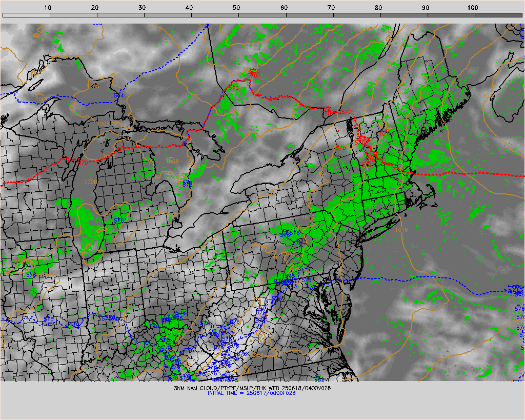The height and width of the screenshot is (420, 525).
Task: Click the legend value 70
Action: [x=331, y=7]
